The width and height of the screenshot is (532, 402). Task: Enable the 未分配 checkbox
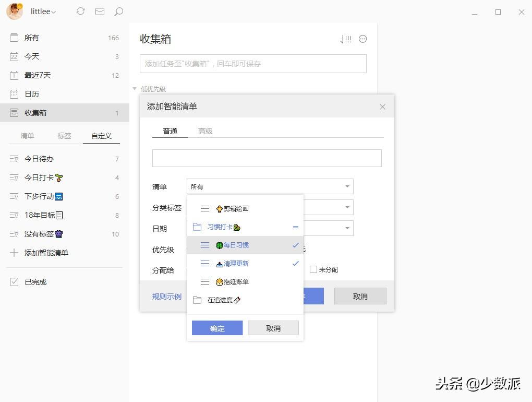(x=313, y=269)
